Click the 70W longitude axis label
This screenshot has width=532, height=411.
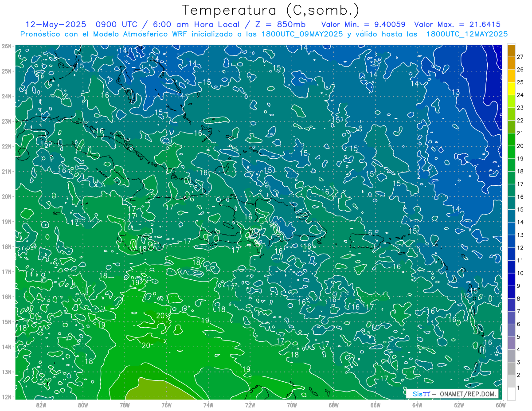point(292,405)
